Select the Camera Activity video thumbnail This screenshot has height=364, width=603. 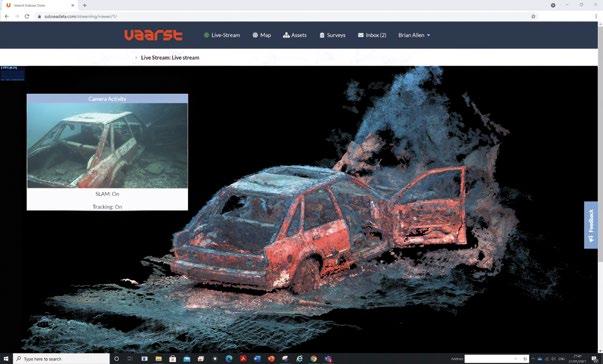tap(107, 145)
